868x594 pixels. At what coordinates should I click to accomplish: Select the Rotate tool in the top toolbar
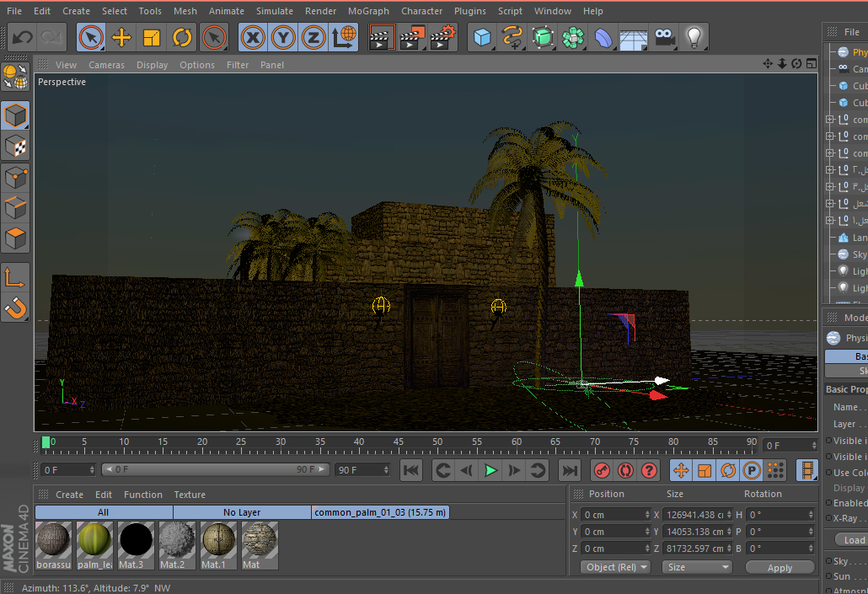[x=182, y=38]
